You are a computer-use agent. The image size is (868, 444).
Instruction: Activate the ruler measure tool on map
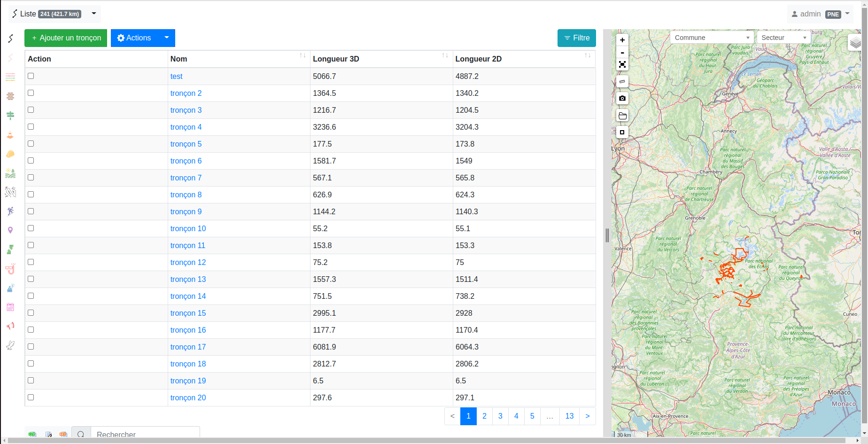(622, 81)
